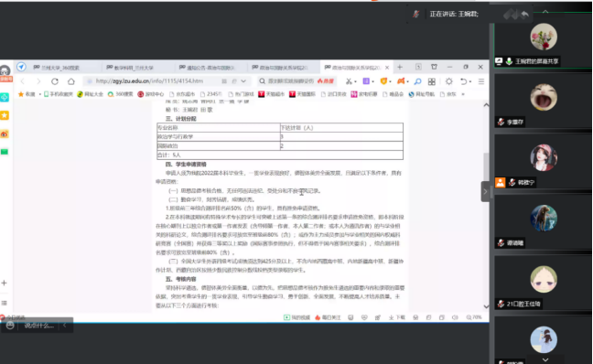Click the blue magnifier icon in toolbar
Image resolution: width=593 pixels, height=364 pixels.
click(417, 81)
